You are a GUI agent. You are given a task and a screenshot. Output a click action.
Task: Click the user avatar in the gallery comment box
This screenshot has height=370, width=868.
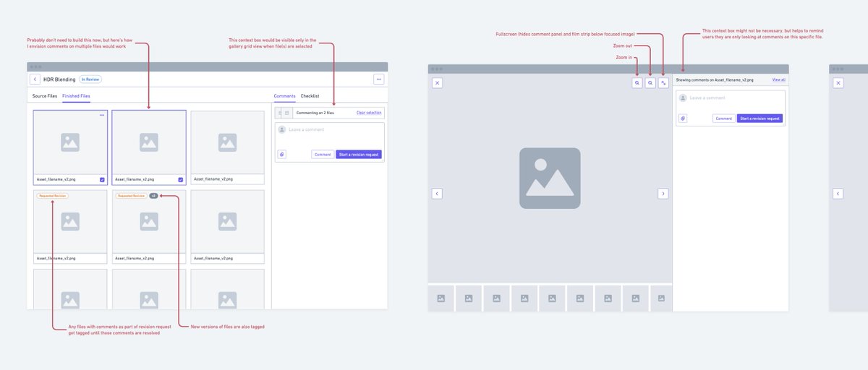(x=282, y=130)
